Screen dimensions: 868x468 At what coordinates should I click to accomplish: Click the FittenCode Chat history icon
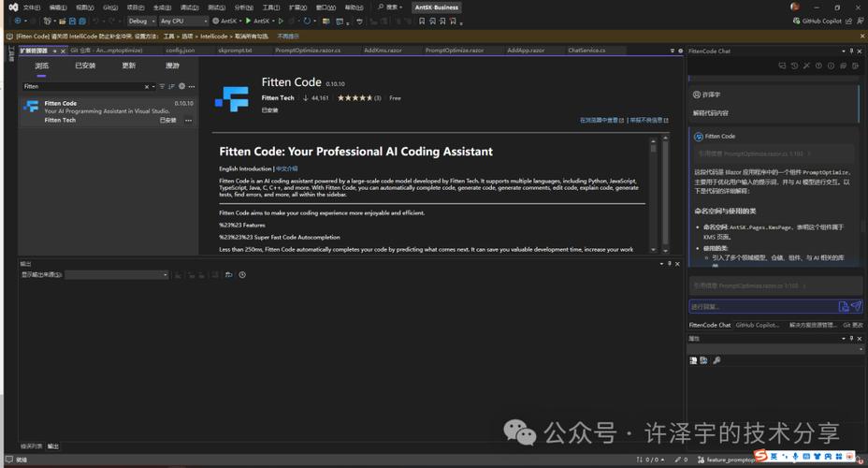[x=794, y=66]
